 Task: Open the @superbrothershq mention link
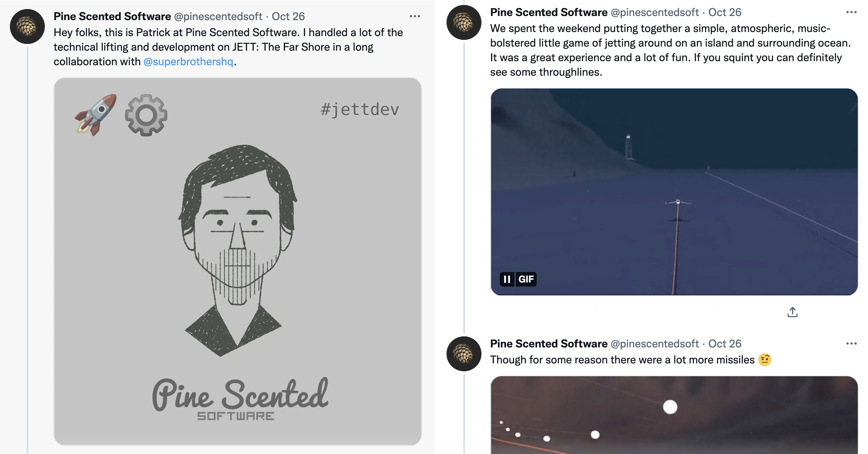point(188,62)
